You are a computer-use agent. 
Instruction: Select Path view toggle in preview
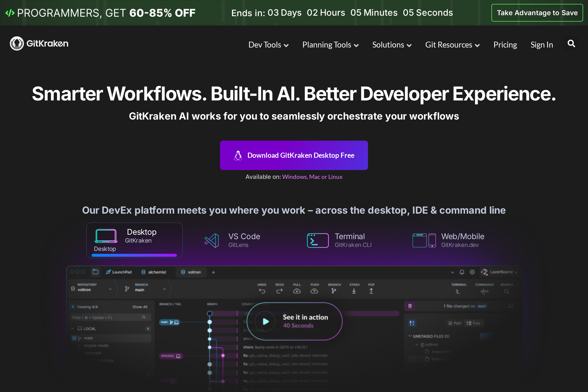click(x=455, y=323)
